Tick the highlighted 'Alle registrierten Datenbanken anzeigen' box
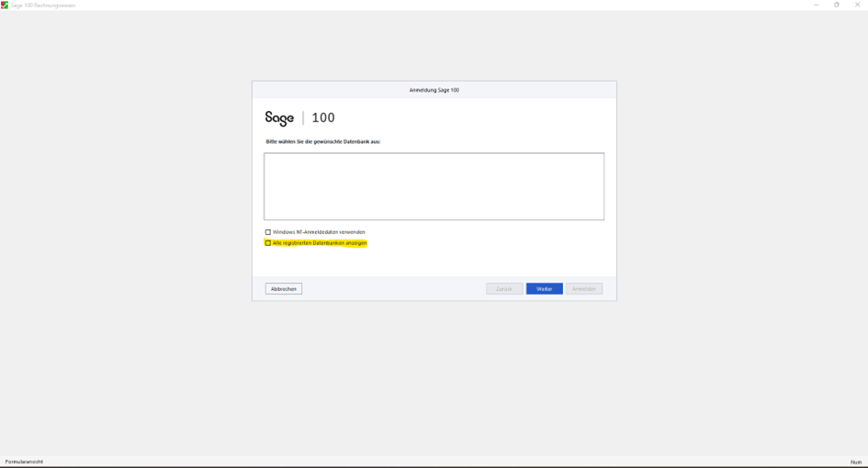Image resolution: width=868 pixels, height=468 pixels. click(x=268, y=243)
